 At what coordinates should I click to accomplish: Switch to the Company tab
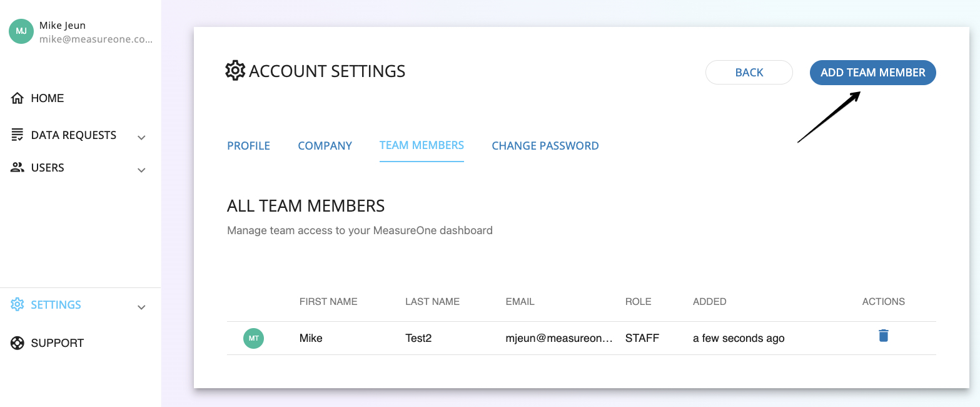tap(325, 146)
